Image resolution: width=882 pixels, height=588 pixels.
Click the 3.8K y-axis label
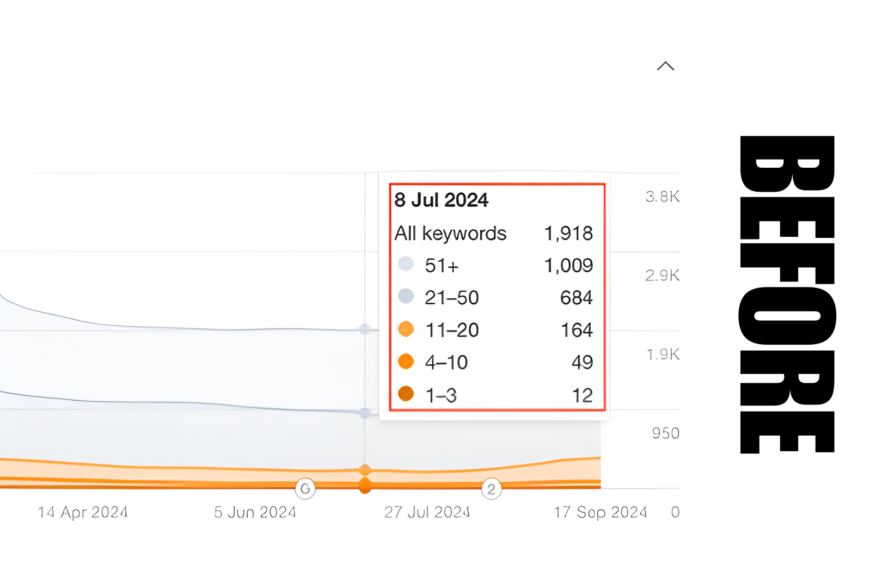(x=663, y=197)
